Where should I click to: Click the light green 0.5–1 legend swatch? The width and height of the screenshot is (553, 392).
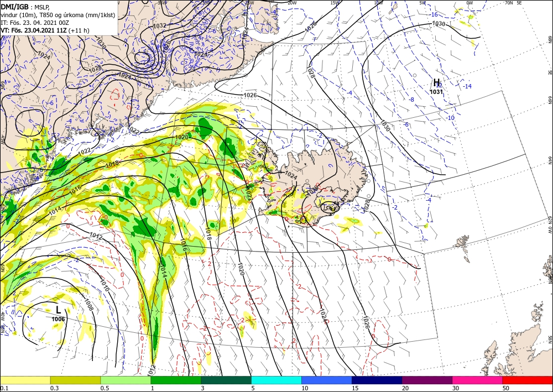pyautogui.click(x=126, y=380)
